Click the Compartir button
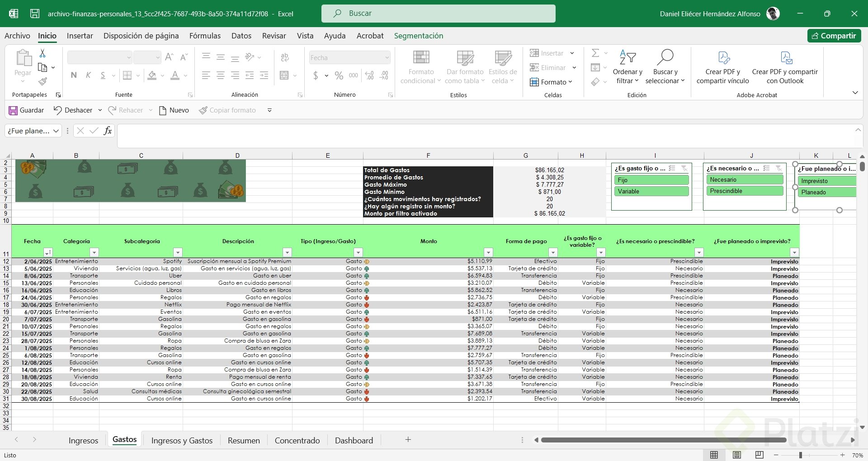 pos(834,36)
